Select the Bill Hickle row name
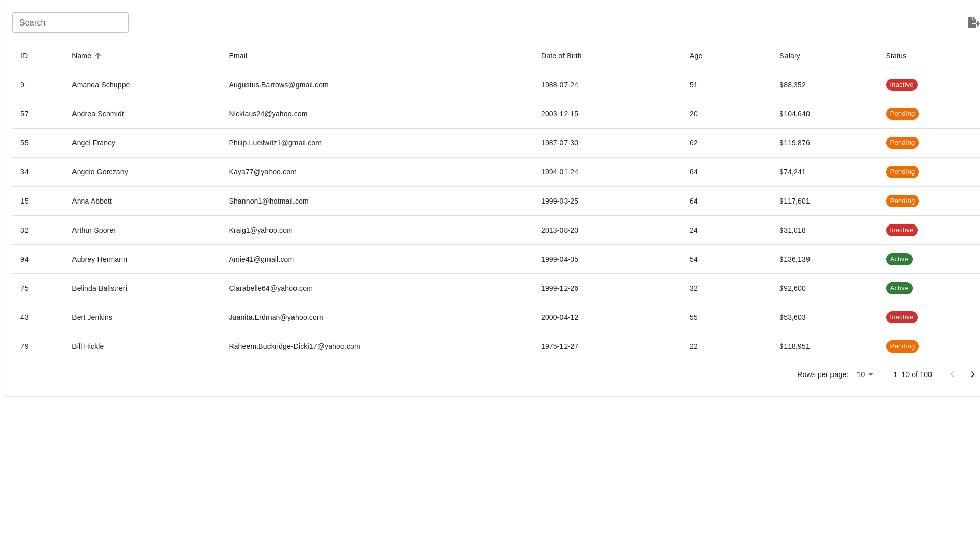Screen dimensions: 980x551 88,346
